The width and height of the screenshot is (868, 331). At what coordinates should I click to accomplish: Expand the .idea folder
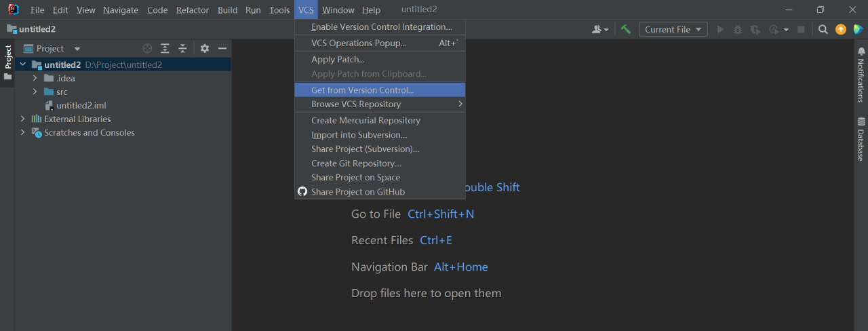pyautogui.click(x=35, y=78)
